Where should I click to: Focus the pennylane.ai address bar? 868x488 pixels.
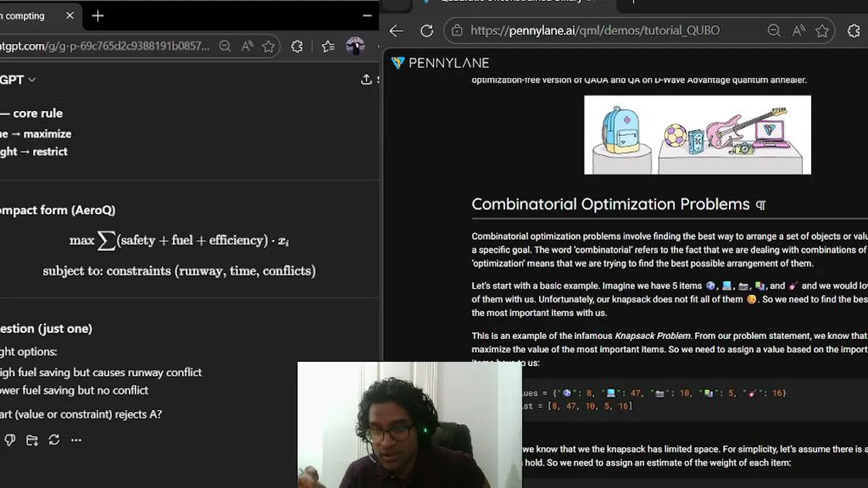click(595, 30)
